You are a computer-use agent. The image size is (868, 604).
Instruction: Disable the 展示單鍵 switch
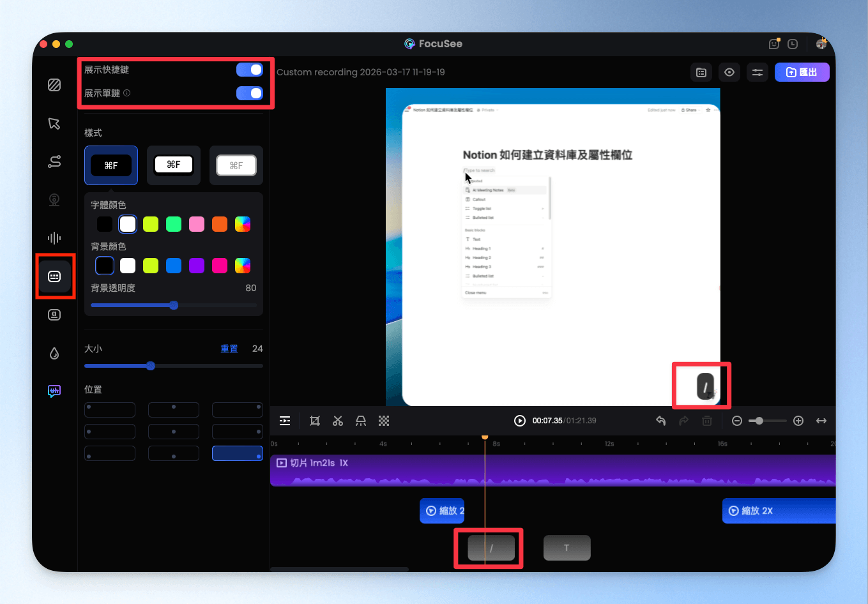click(249, 93)
